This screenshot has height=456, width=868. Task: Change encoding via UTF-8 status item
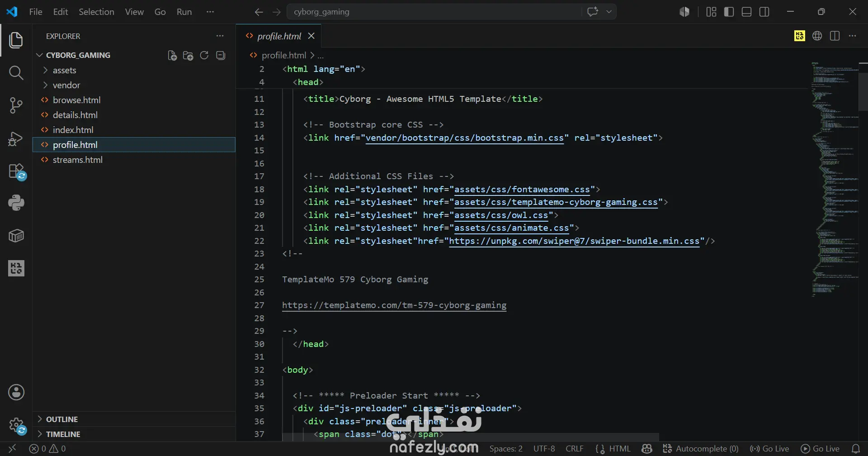544,449
